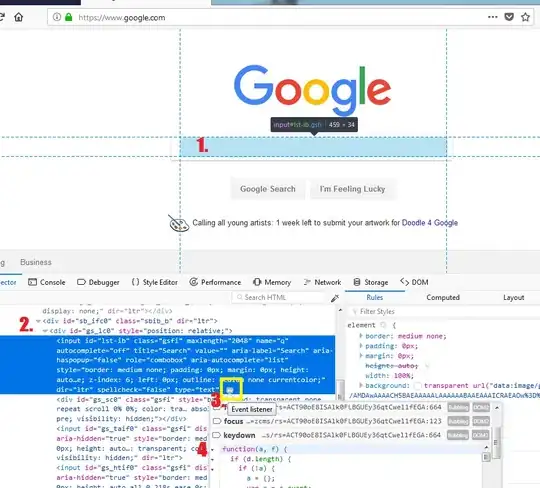
Task: Click the selector highlight icon next to element
Action: [383, 325]
